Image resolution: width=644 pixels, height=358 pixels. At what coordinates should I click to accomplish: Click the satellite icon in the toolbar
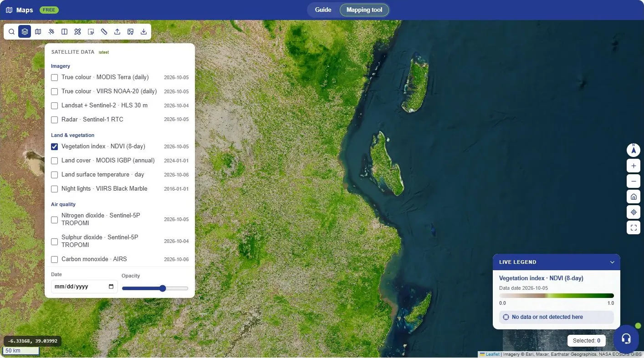51,32
